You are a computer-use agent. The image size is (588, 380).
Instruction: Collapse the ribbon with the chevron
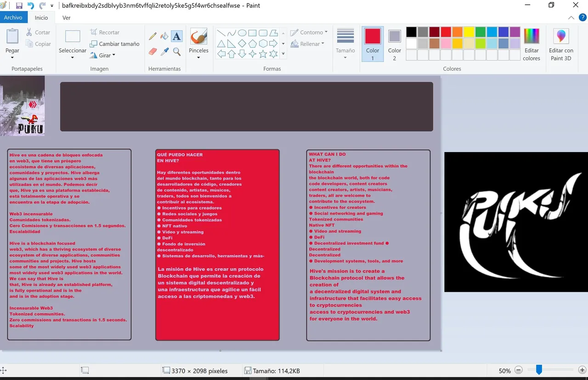[x=571, y=18]
